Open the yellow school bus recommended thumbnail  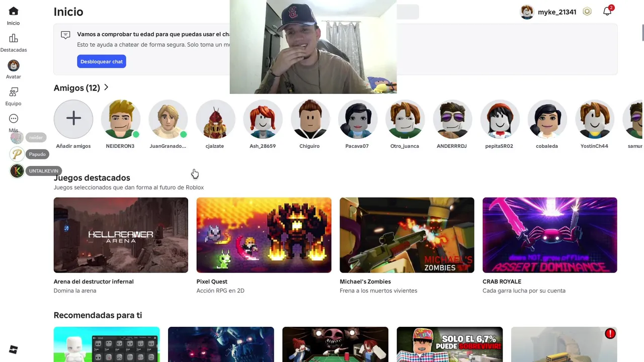click(564, 344)
